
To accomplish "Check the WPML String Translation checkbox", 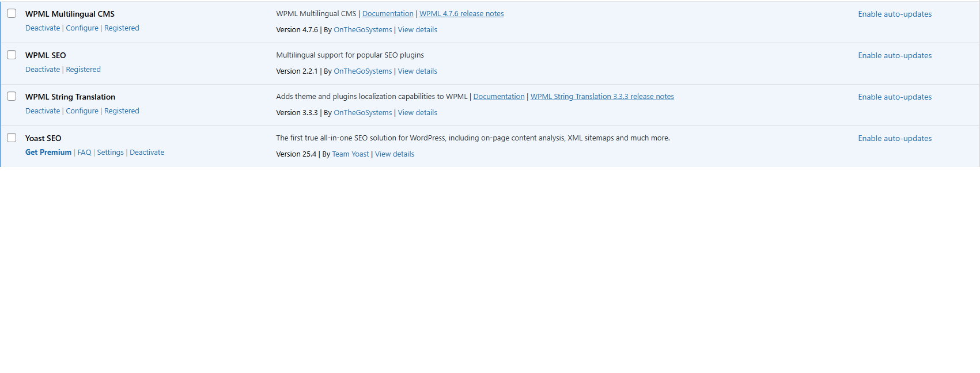I will click(x=12, y=96).
